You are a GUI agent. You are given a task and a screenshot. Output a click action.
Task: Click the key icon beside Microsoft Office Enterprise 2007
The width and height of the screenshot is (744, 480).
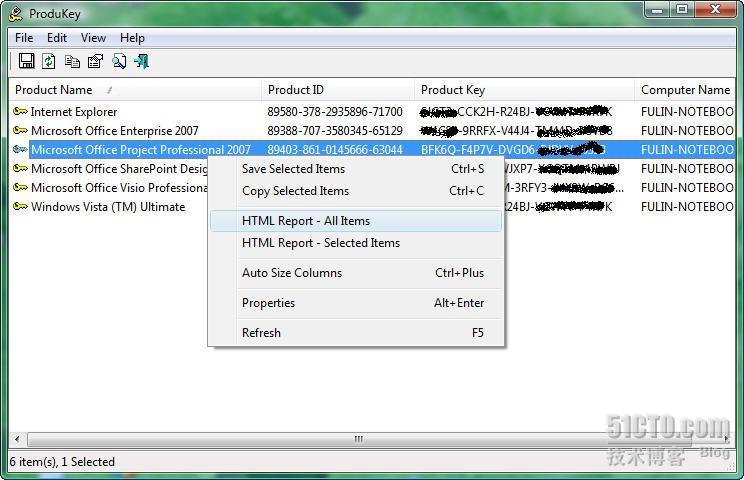(x=20, y=131)
